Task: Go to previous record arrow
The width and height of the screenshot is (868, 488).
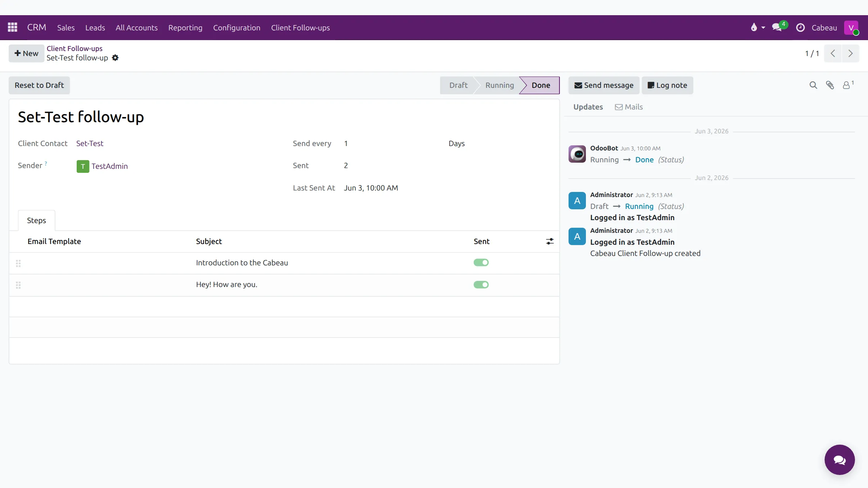Action: (x=833, y=53)
